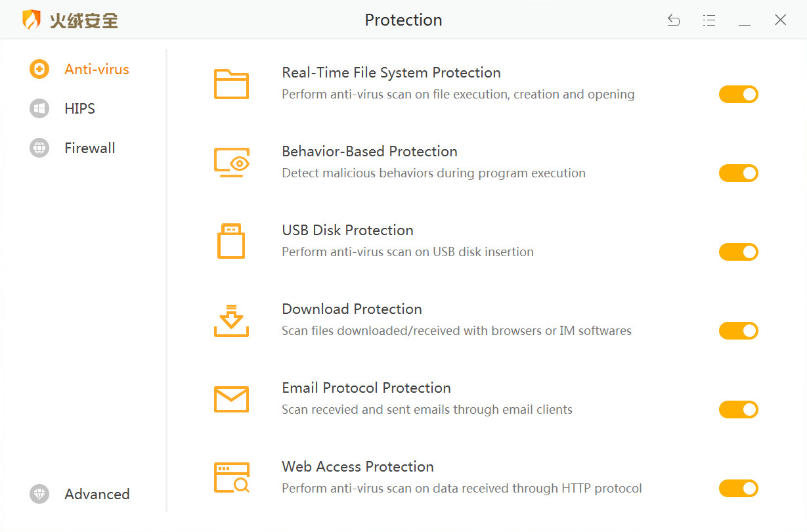Image resolution: width=807 pixels, height=532 pixels.
Task: Select the Anti-virus sidebar tab
Action: [x=96, y=70]
